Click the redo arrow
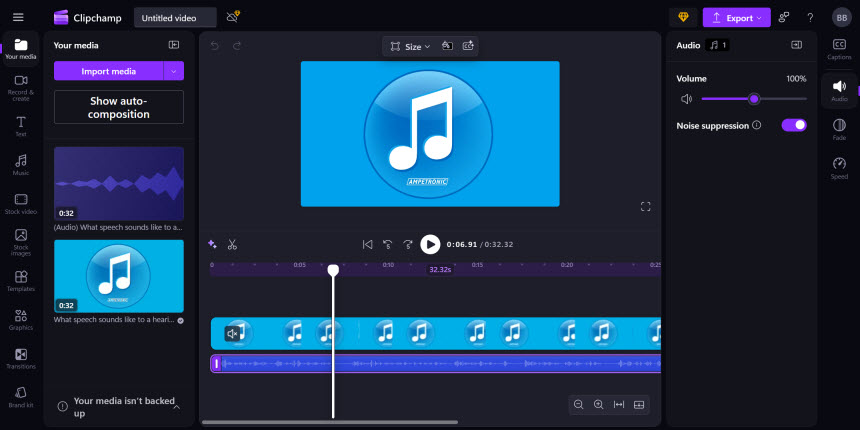860x430 pixels. [x=237, y=46]
